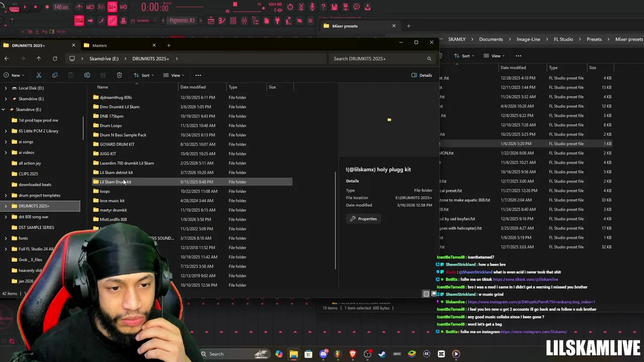Open the FL Studio playlist view icon
The image size is (644, 362).
click(x=211, y=21)
